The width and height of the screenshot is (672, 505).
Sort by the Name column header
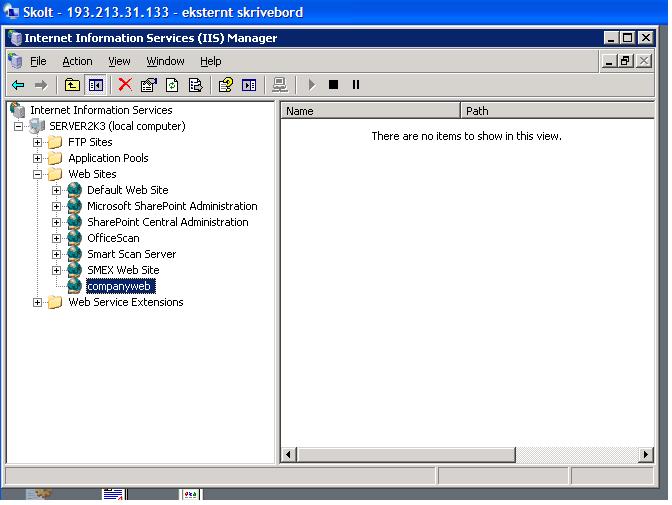370,111
